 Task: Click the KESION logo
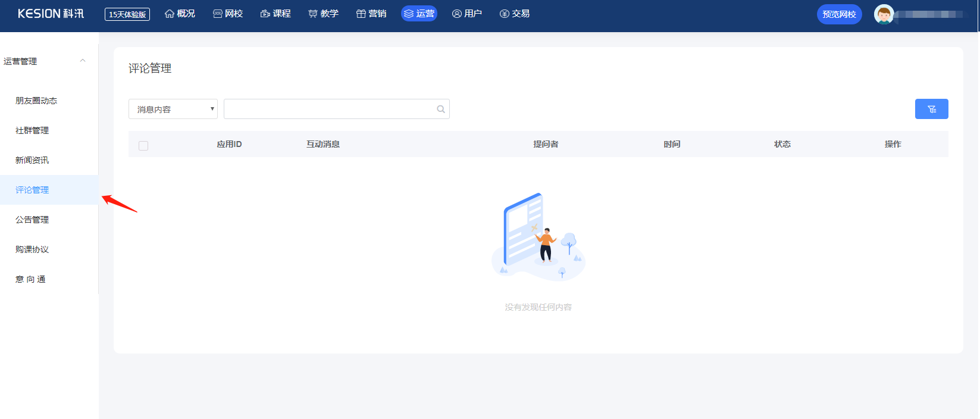click(51, 14)
